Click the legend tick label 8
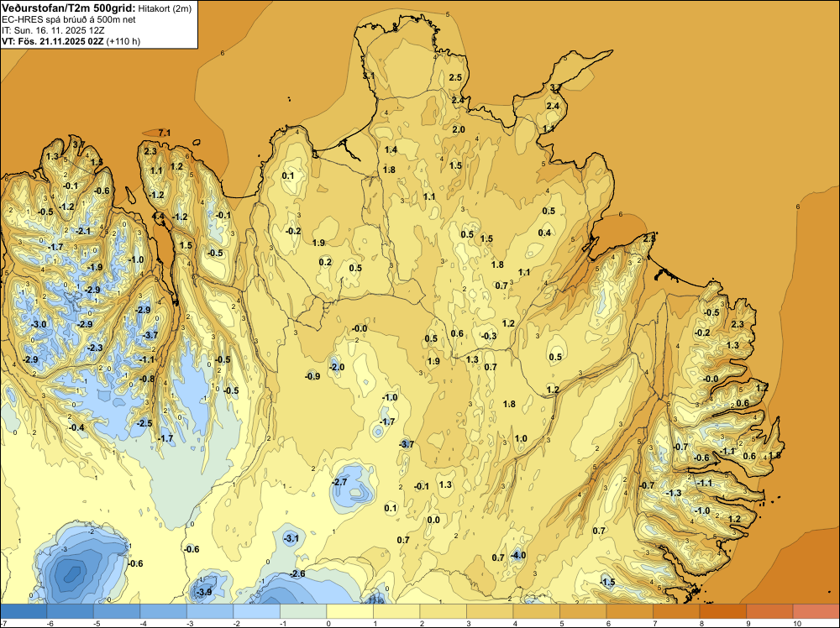 pos(701,623)
